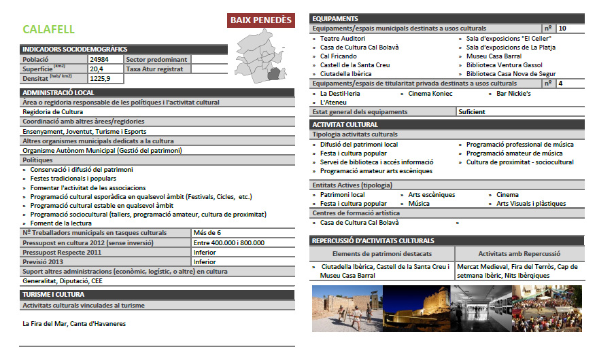Select the population value 24984
This screenshot has height=364, width=614.
click(x=99, y=60)
